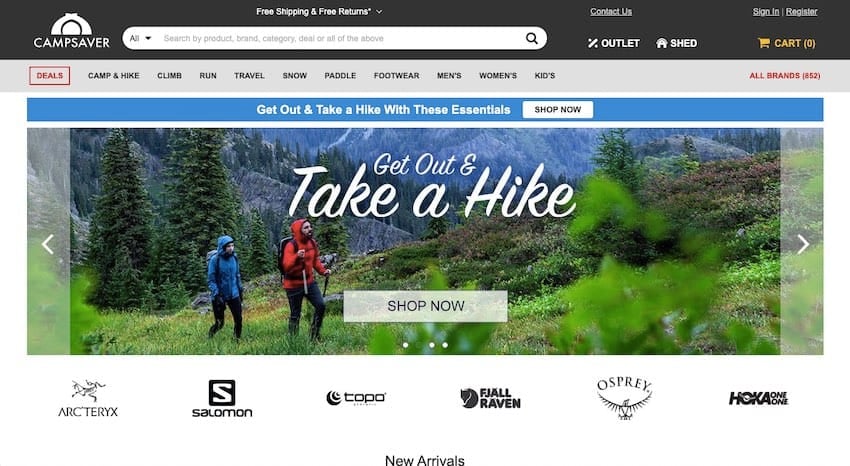
Task: Click the Osprey brand logo
Action: tap(624, 398)
